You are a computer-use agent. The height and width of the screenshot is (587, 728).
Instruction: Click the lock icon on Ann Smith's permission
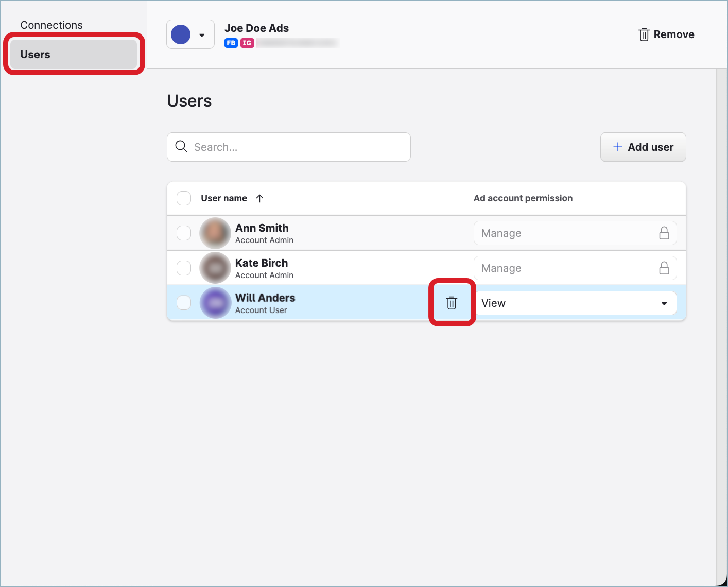coord(664,233)
